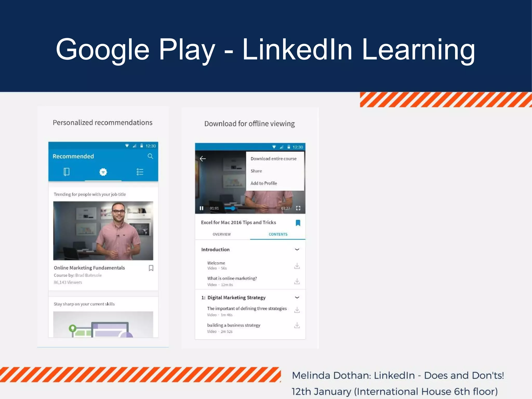This screenshot has height=399, width=532.
Task: Click the 86,143 Viewers count
Action: click(x=68, y=282)
